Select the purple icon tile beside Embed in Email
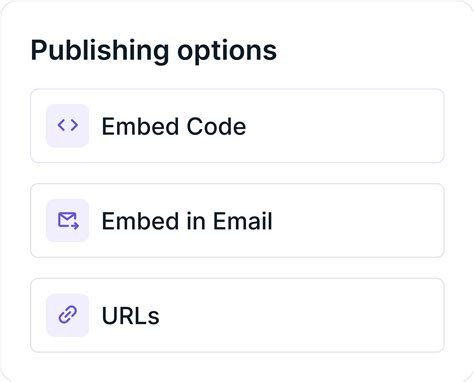This screenshot has height=382, width=474. pyautogui.click(x=68, y=220)
